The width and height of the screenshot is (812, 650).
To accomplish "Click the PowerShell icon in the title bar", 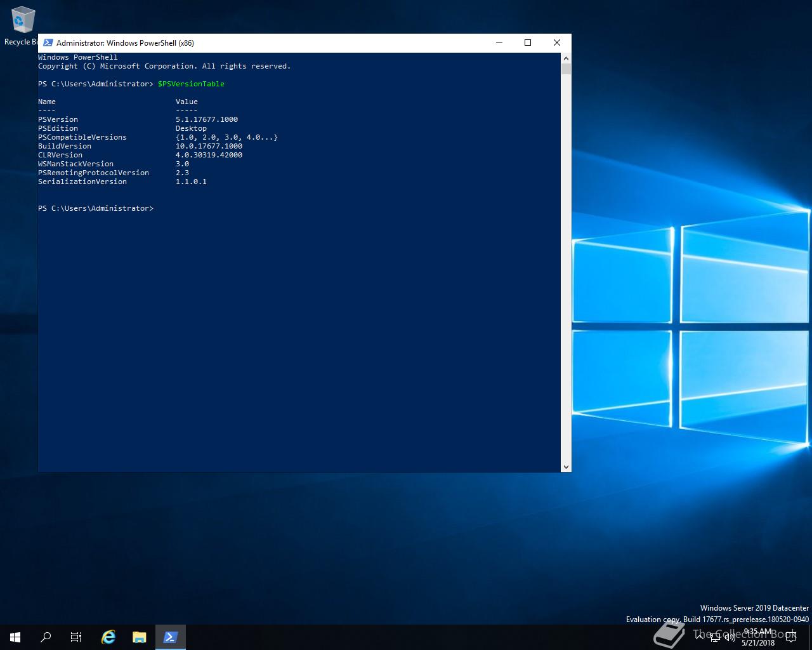I will [x=48, y=43].
